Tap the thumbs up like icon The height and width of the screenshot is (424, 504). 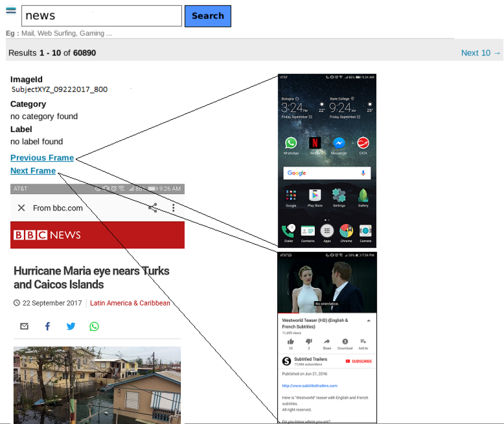(291, 341)
